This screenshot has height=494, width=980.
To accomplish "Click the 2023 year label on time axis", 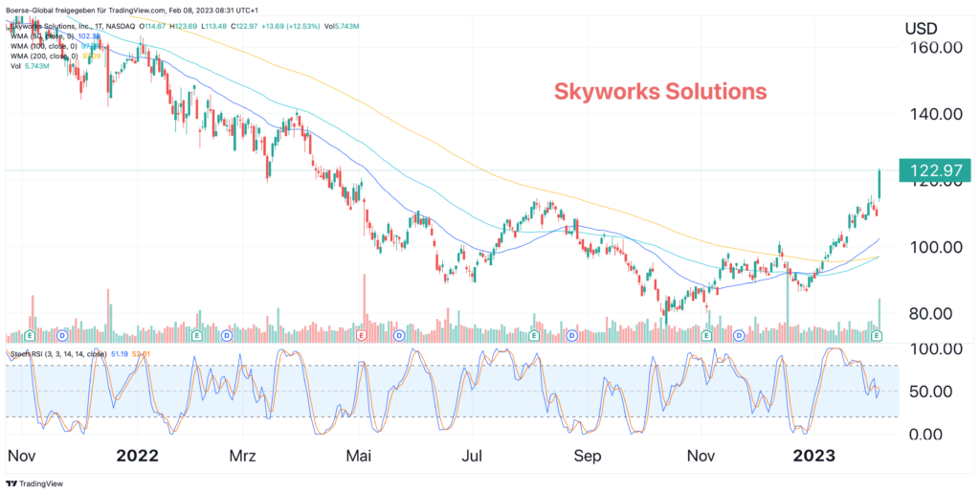I will point(813,456).
